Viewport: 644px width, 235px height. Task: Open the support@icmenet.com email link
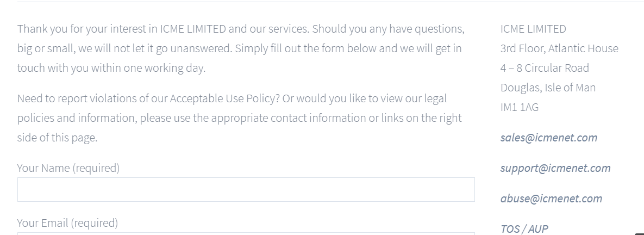click(x=555, y=168)
